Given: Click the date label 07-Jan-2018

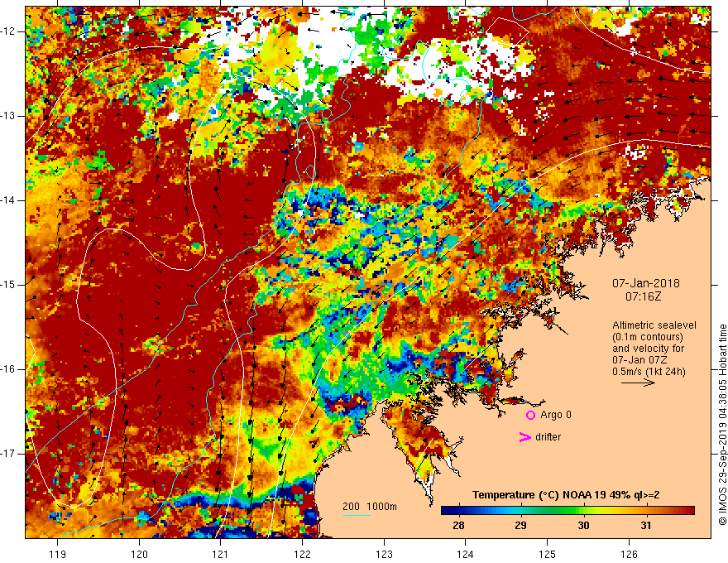Looking at the screenshot, I should tap(645, 283).
